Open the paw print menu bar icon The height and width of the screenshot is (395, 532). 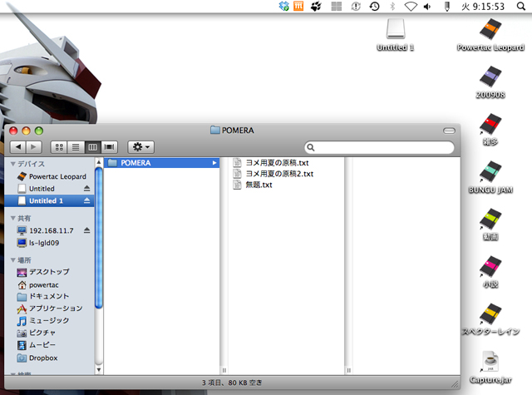click(x=316, y=6)
